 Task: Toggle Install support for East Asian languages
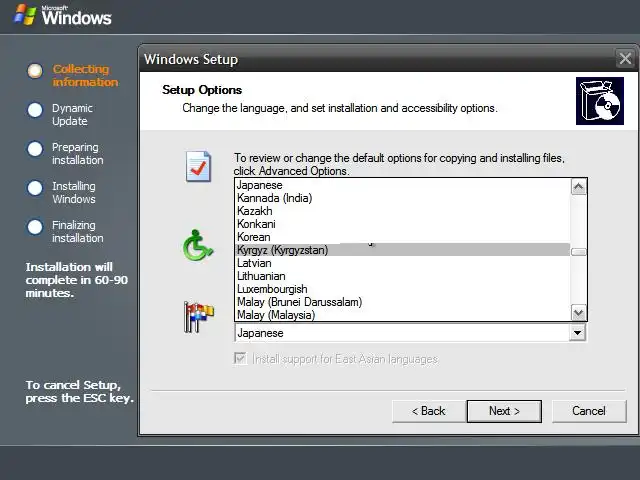point(240,358)
